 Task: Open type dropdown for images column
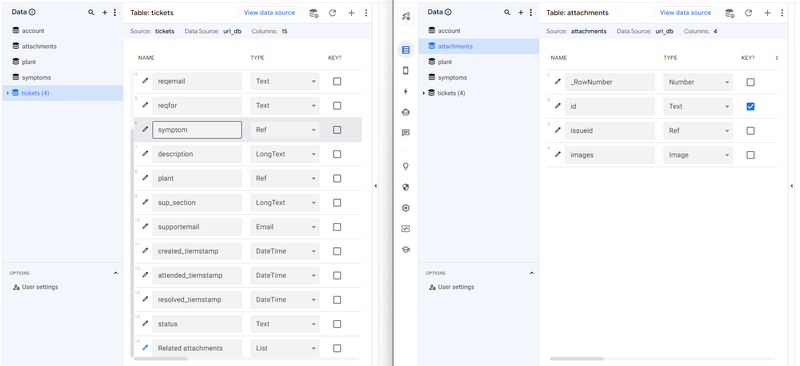[x=697, y=155]
